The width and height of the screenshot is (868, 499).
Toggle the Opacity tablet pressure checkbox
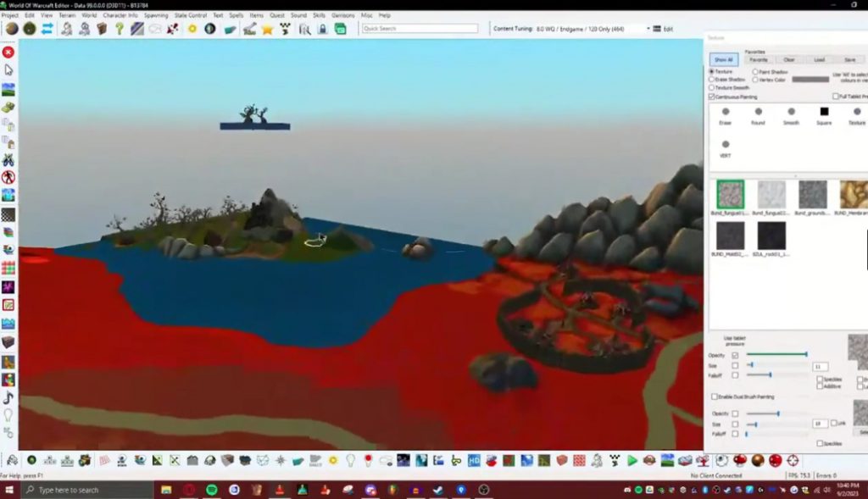tap(735, 355)
